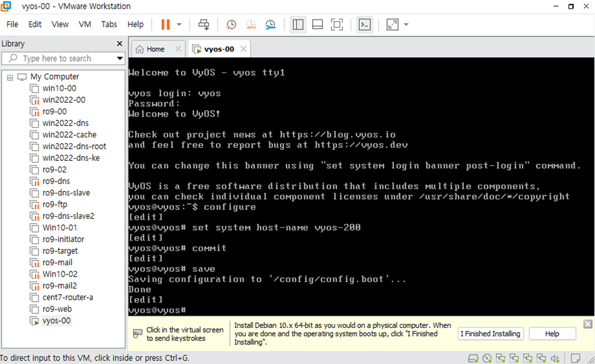The width and height of the screenshot is (595, 364).
Task: Open the File menu
Action: (x=12, y=24)
